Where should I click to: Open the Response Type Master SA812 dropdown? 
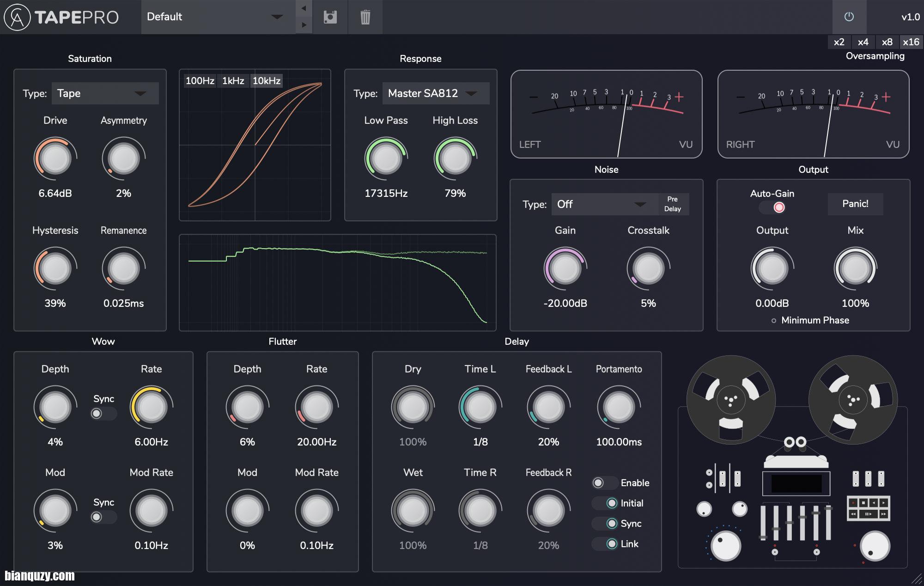[436, 93]
